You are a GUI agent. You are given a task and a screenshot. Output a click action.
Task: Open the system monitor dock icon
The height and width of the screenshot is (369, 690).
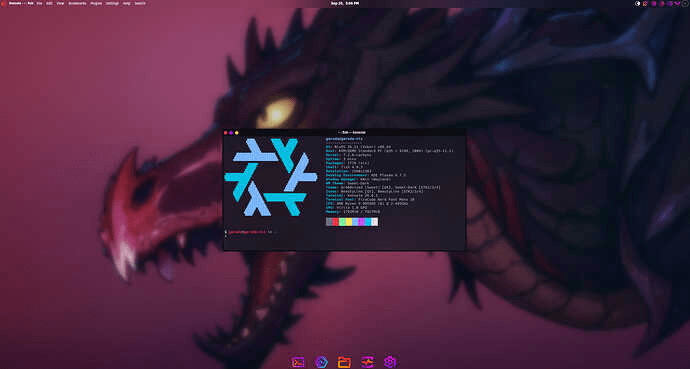[x=367, y=362]
